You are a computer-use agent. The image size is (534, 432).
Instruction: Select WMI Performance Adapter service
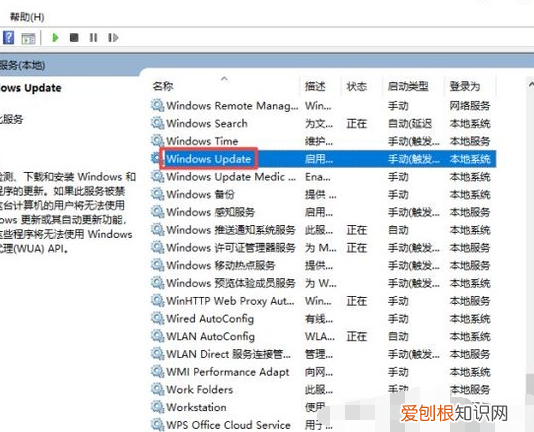point(323,372)
